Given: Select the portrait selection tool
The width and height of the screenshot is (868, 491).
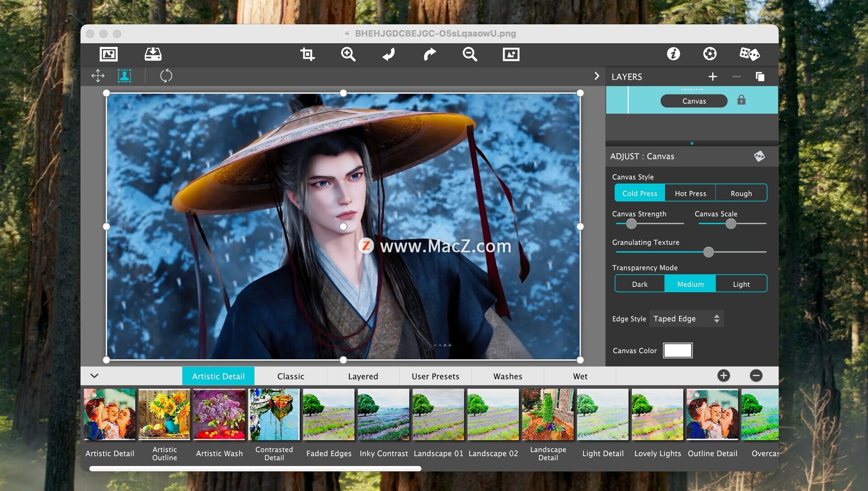Looking at the screenshot, I should click(124, 76).
